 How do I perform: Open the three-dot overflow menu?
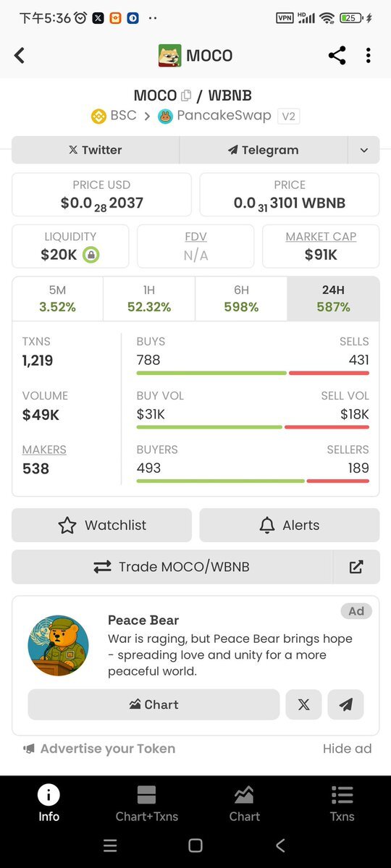pyautogui.click(x=369, y=55)
